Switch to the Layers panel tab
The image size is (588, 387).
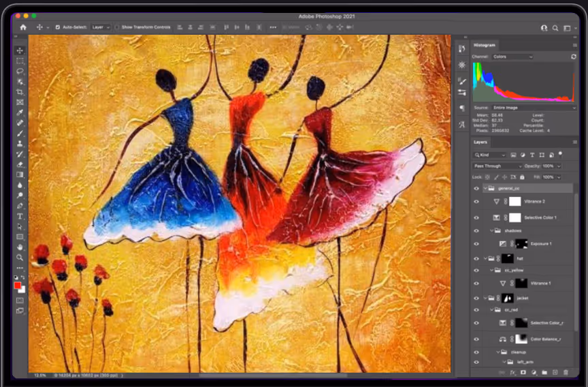[480, 142]
